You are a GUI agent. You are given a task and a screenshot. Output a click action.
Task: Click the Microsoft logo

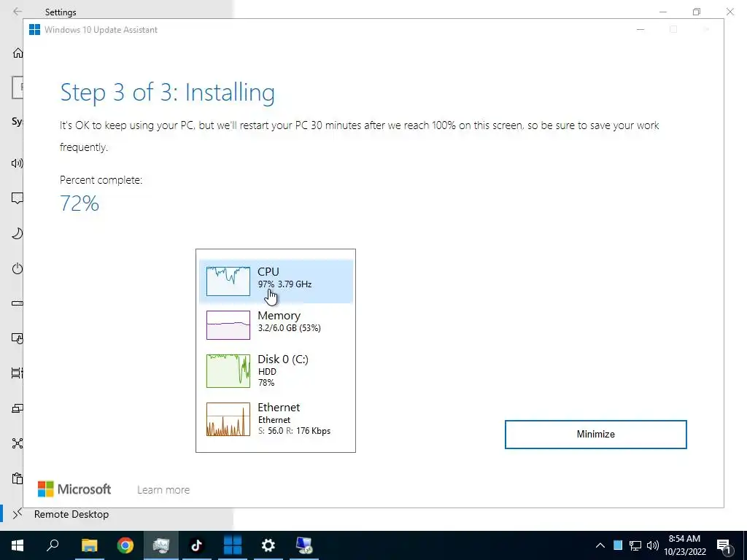(74, 489)
